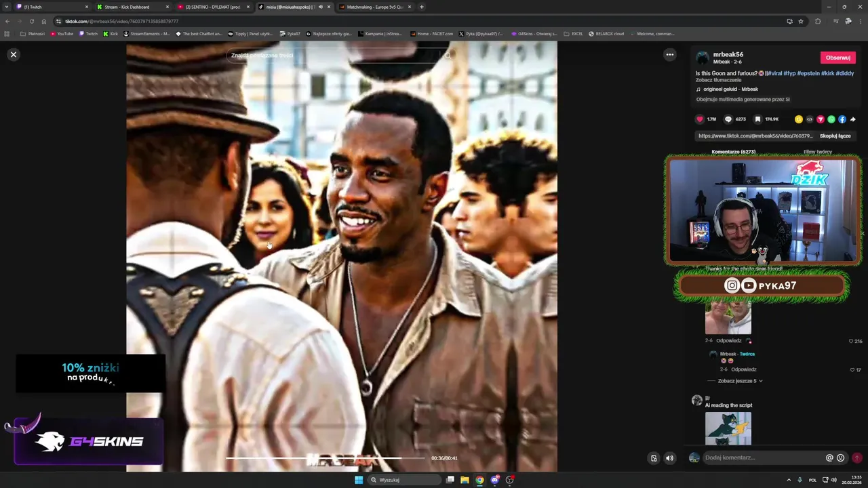Bookmark page with star icon
868x488 pixels.
(801, 21)
